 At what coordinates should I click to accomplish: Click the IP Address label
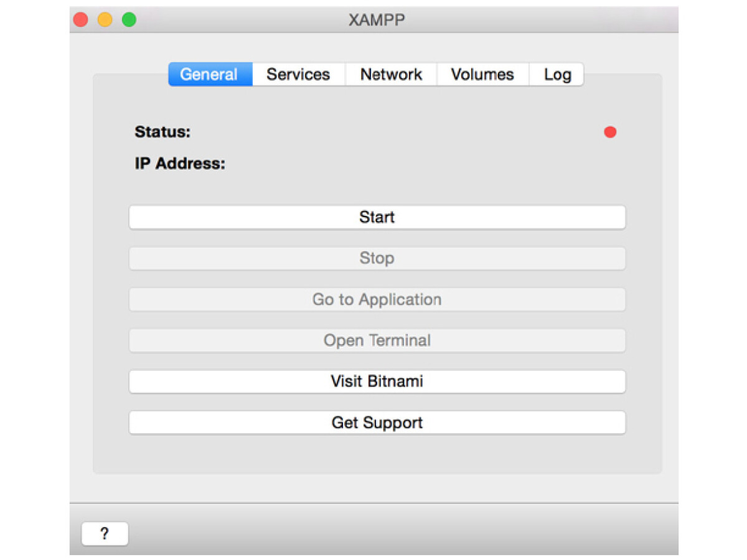point(180,164)
